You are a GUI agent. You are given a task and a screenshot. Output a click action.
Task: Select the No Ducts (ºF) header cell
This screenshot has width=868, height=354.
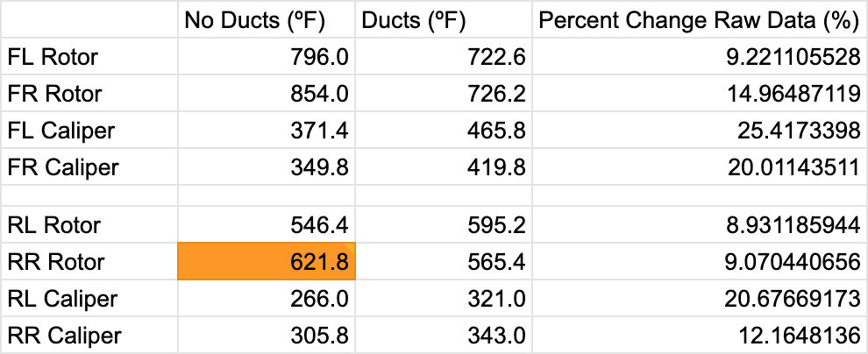[x=267, y=19]
